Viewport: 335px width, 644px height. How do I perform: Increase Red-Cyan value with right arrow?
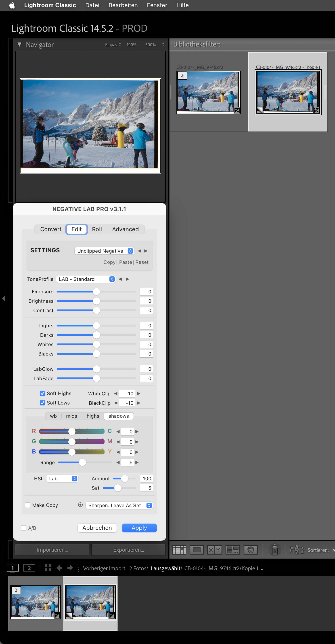click(x=137, y=432)
